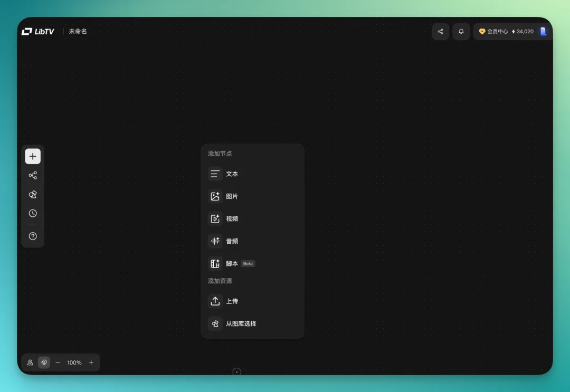Toggle the cursor/select mode in bottom toolbar
The width and height of the screenshot is (570, 392).
tap(30, 362)
